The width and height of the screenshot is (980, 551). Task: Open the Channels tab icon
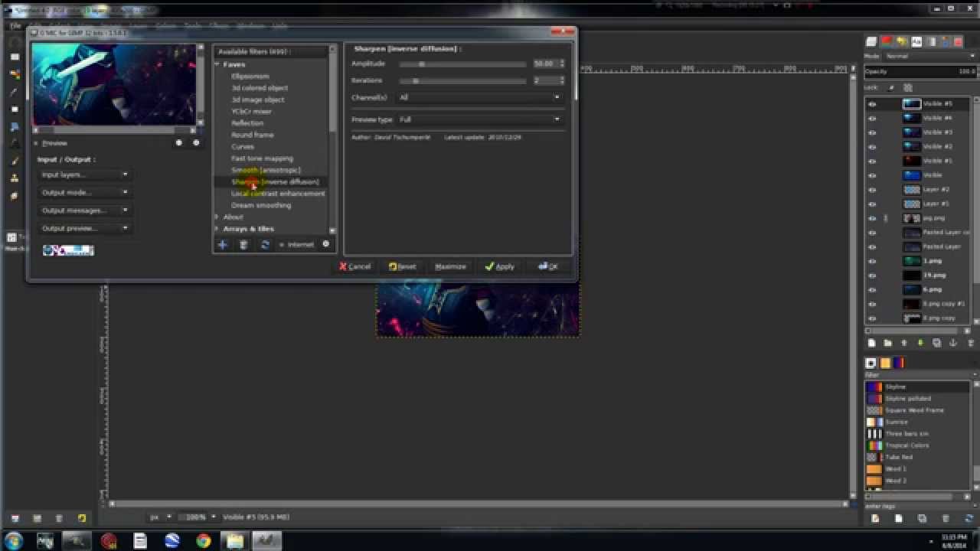[x=887, y=41]
